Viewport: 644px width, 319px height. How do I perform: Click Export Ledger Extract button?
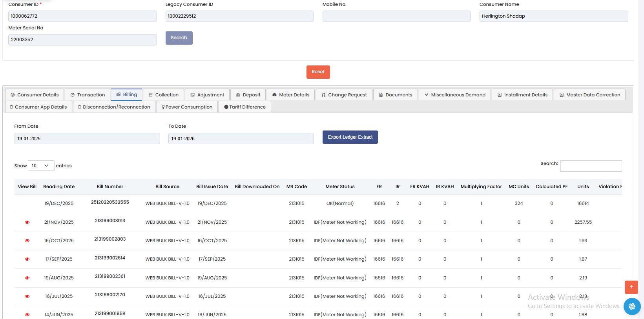350,137
